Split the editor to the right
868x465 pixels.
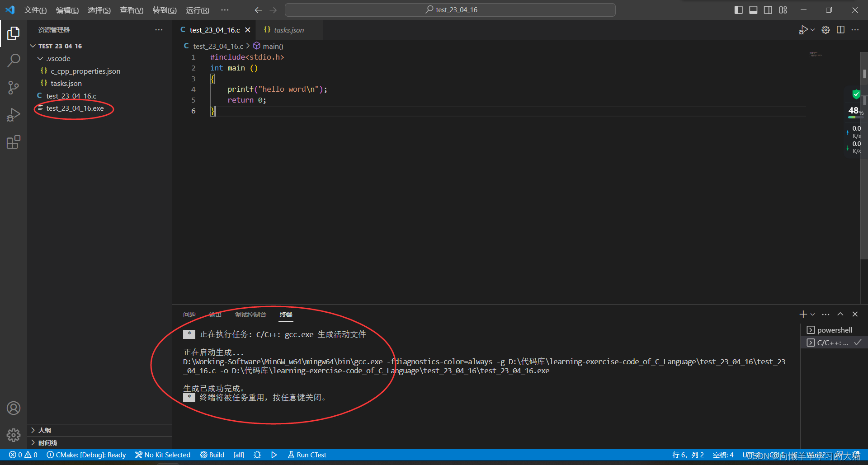(x=840, y=30)
